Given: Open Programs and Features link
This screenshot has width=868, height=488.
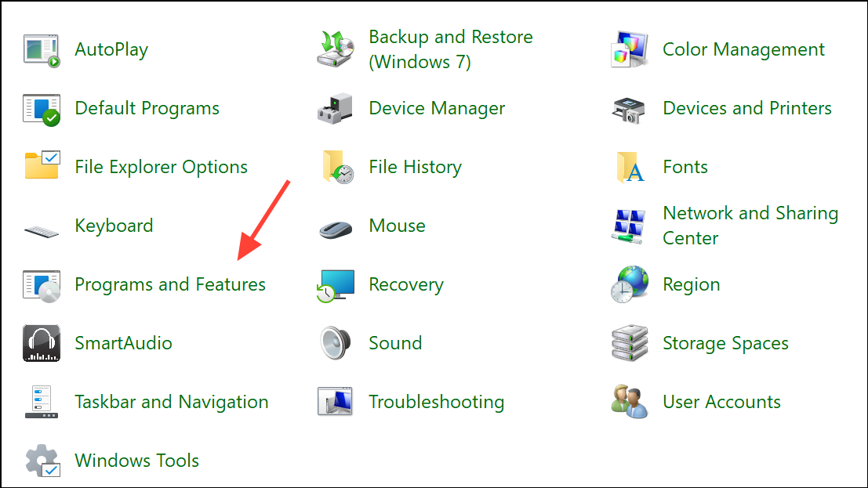Looking at the screenshot, I should click(170, 284).
